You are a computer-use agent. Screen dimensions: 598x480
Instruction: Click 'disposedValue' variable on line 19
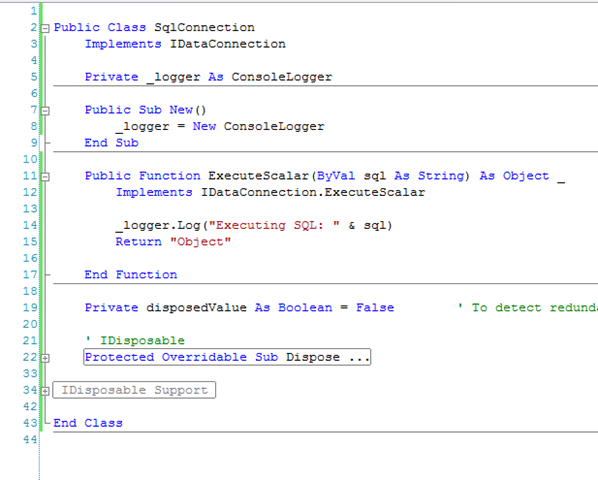196,307
